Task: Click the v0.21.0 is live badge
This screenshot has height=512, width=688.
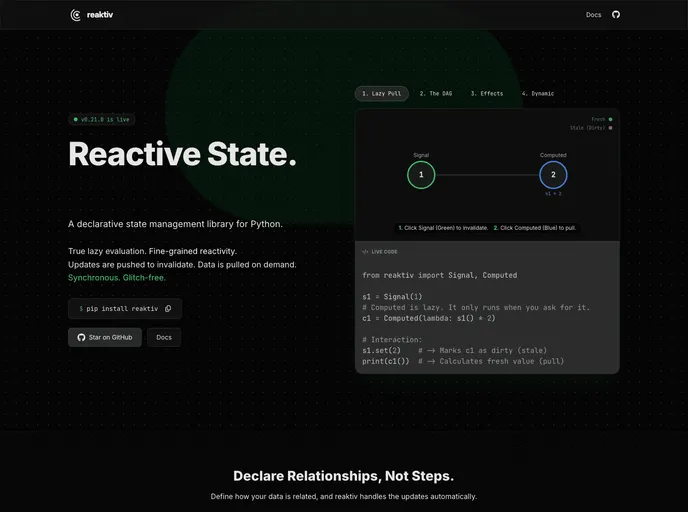Action: pyautogui.click(x=102, y=119)
